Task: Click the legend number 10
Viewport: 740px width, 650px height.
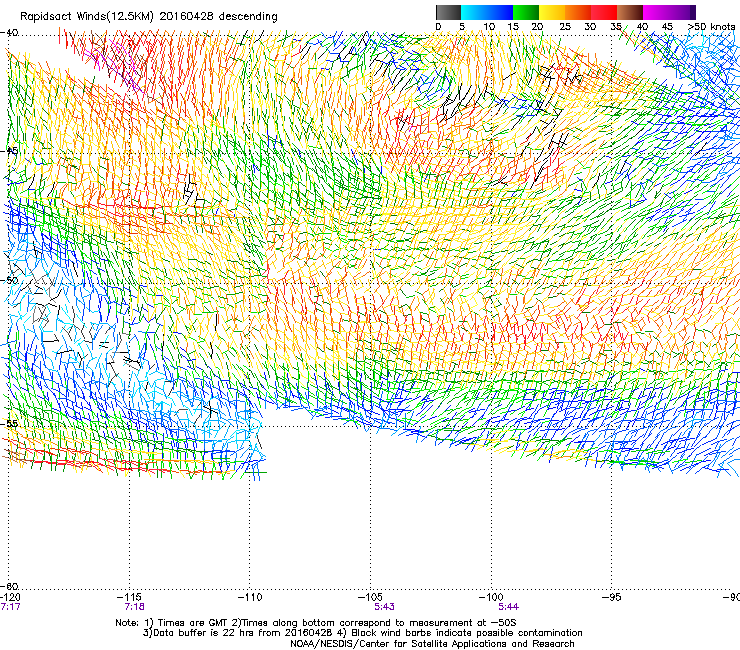Action: pos(489,27)
